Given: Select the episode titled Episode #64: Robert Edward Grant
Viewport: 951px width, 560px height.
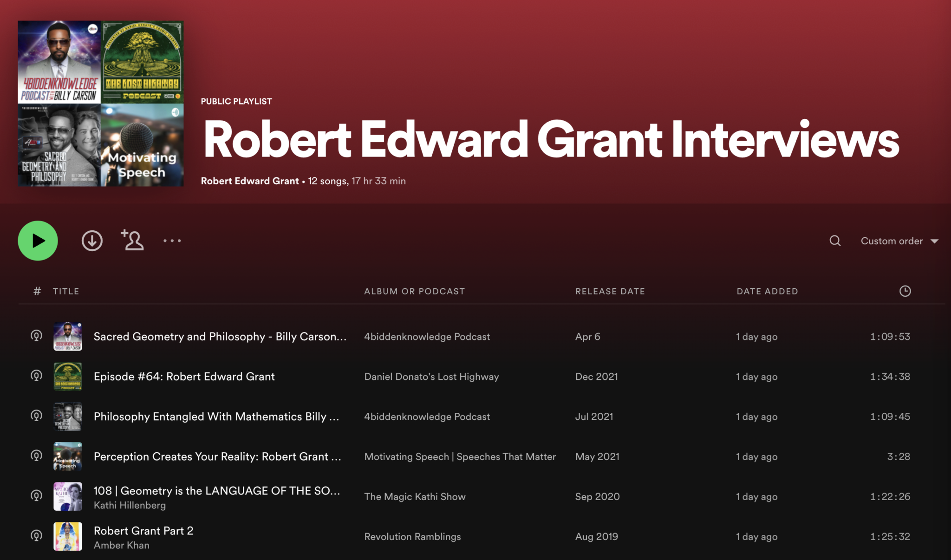Looking at the screenshot, I should pos(184,377).
